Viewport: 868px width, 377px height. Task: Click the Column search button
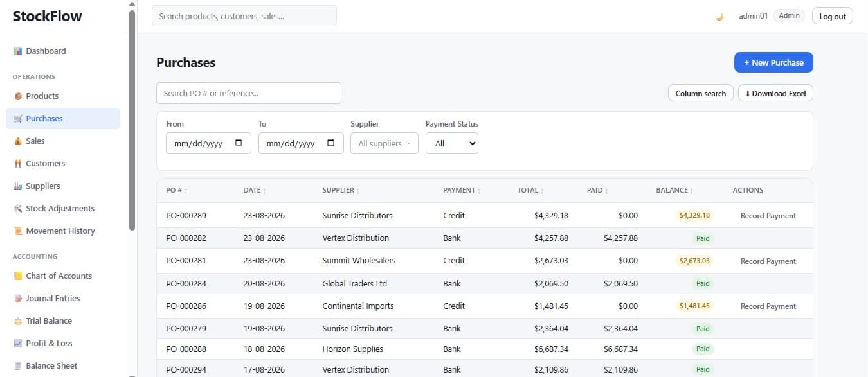[x=701, y=93]
